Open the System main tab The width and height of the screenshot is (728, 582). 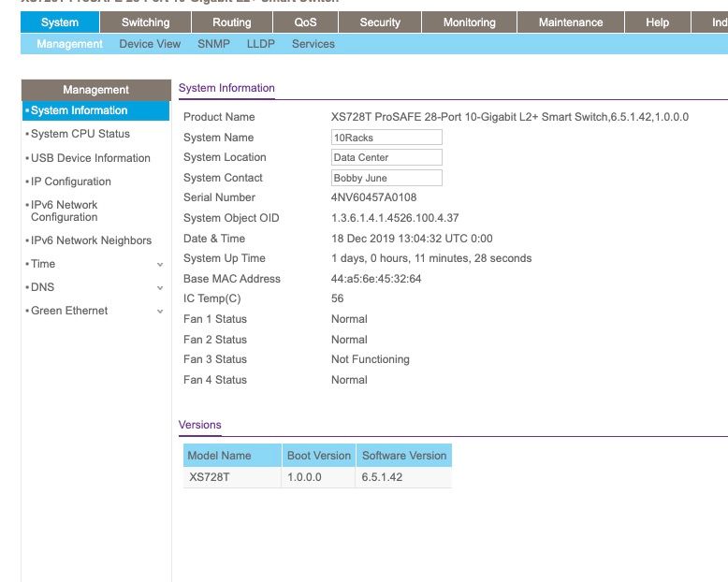point(60,22)
